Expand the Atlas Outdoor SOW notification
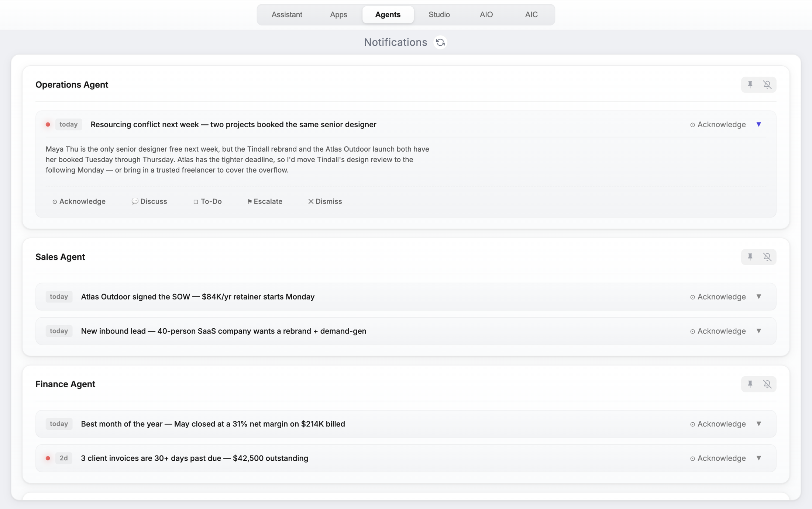The height and width of the screenshot is (509, 812). 759,297
